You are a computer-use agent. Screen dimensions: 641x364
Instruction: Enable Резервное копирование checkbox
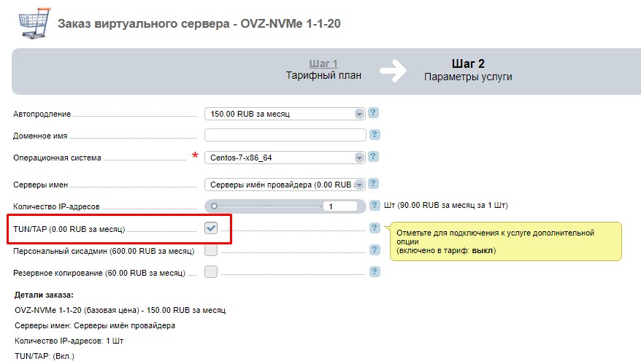click(x=211, y=271)
